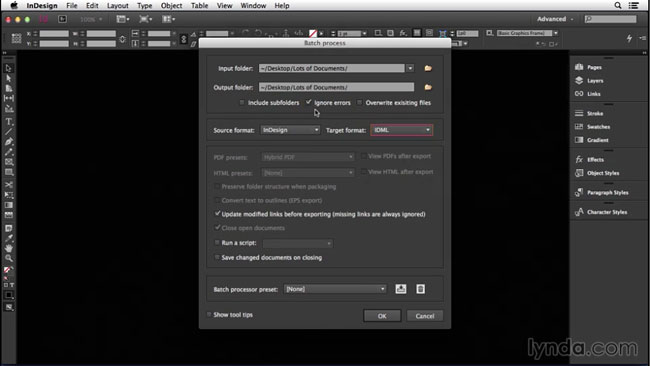Browse for output folder with folder icon
Screen dimensions: 650x366
[428, 87]
